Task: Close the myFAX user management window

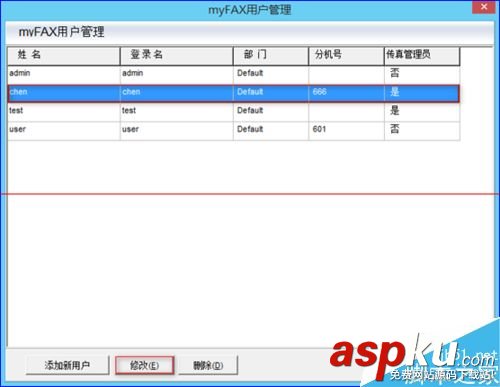Action: pos(484,7)
